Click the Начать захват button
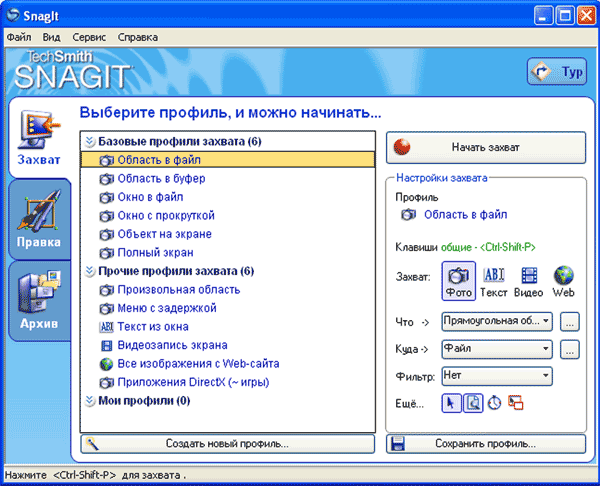The height and width of the screenshot is (486, 600). point(486,147)
